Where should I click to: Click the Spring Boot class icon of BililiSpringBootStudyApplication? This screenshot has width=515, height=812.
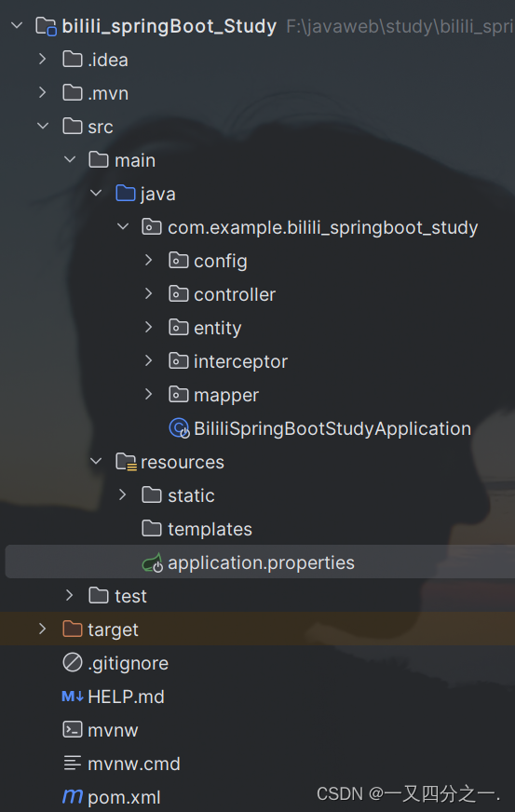179,427
